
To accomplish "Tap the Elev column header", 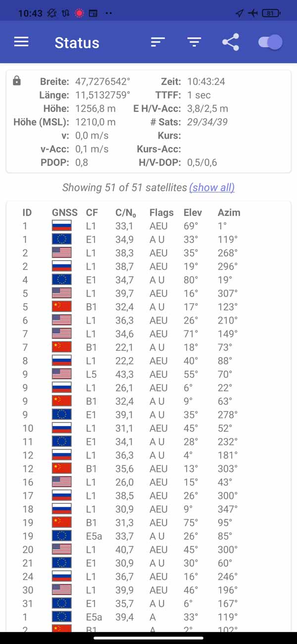I will point(193,213).
